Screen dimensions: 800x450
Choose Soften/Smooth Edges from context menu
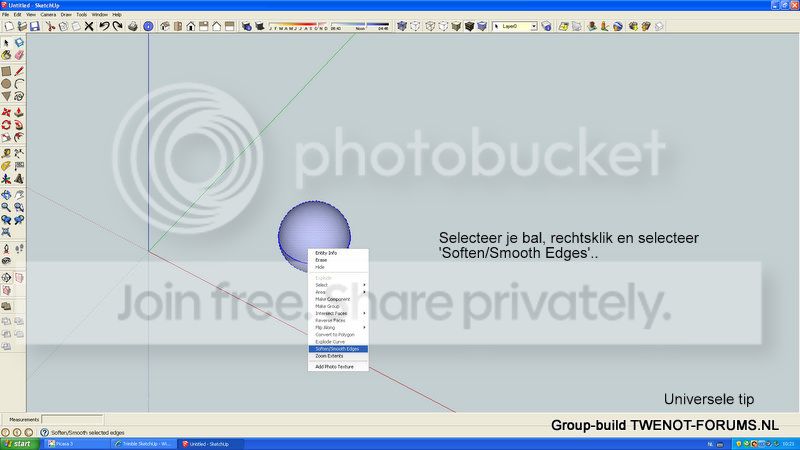[x=338, y=349]
